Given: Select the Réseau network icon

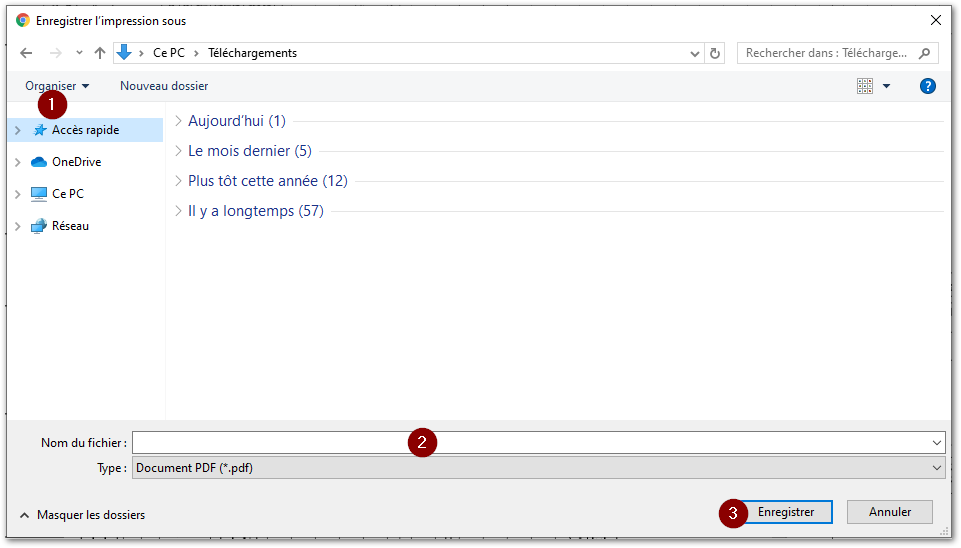Looking at the screenshot, I should (39, 226).
